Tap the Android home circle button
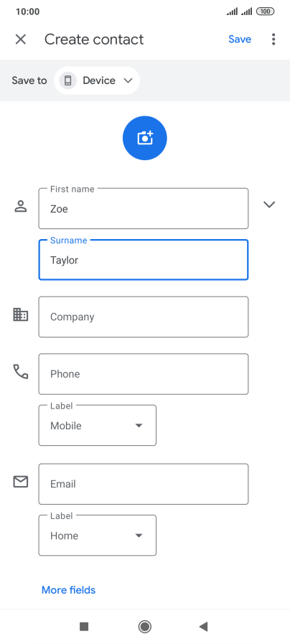Screen dimensions: 290x644 (x=144, y=626)
